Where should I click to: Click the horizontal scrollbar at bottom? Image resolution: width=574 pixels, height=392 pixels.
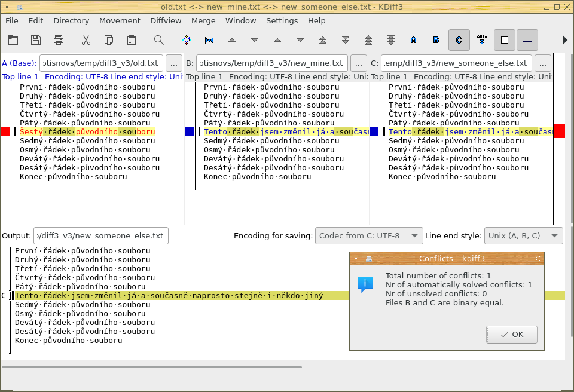[x=152, y=367]
